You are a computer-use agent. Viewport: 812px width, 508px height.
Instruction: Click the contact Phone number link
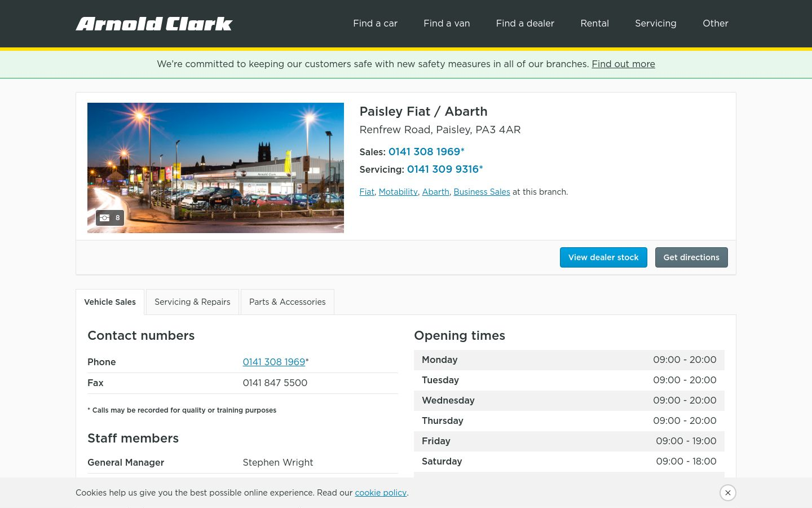(x=274, y=362)
